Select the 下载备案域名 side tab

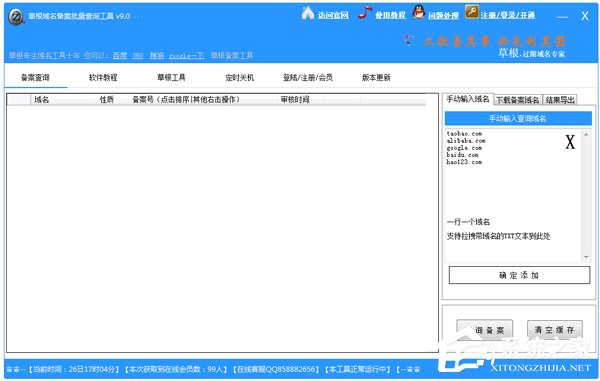point(518,100)
